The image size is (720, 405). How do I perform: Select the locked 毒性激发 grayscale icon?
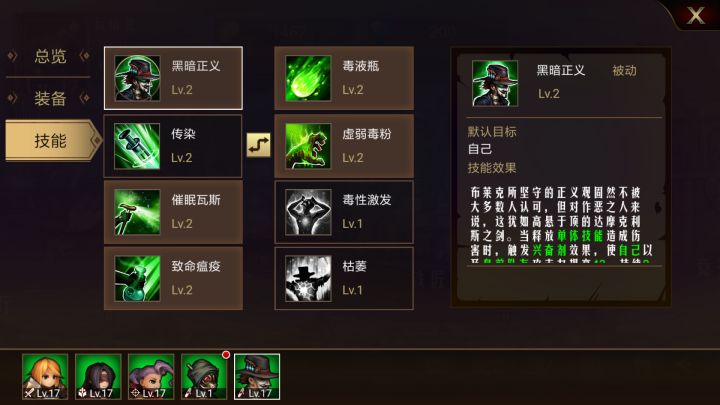point(308,212)
